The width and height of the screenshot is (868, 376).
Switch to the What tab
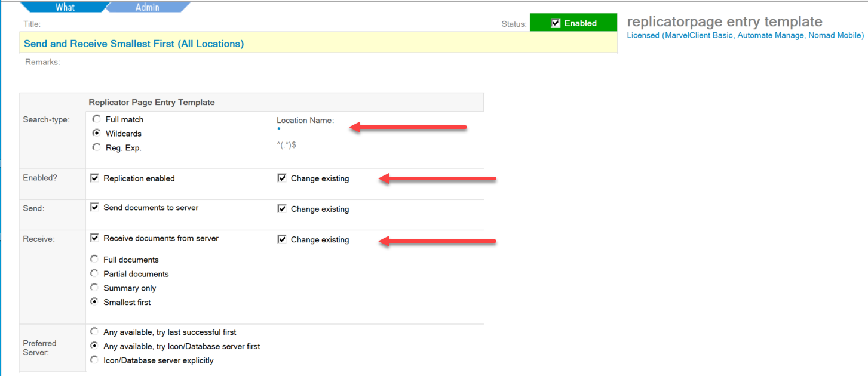click(65, 7)
